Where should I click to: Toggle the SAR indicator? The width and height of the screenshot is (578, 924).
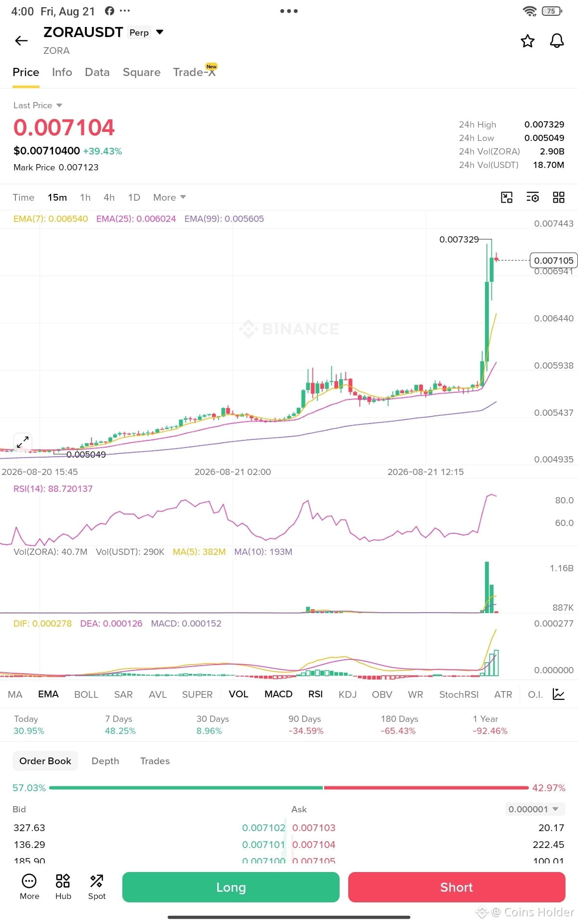click(x=123, y=694)
